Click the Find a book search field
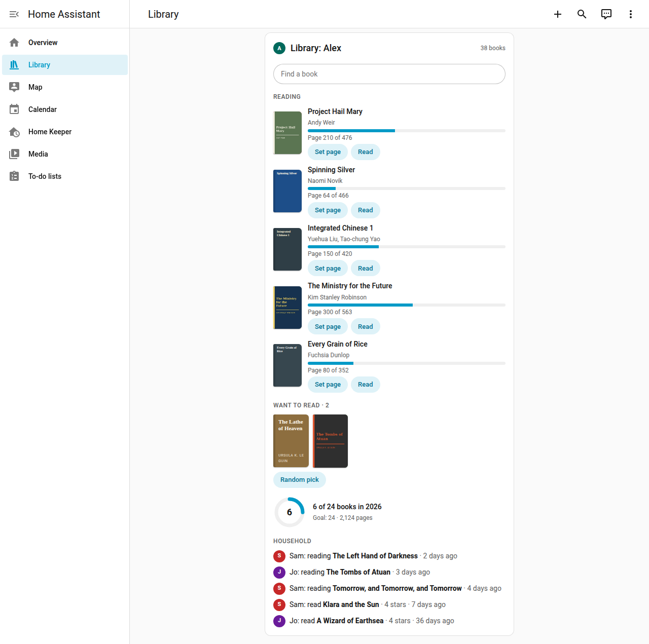Image resolution: width=649 pixels, height=644 pixels. click(x=389, y=74)
